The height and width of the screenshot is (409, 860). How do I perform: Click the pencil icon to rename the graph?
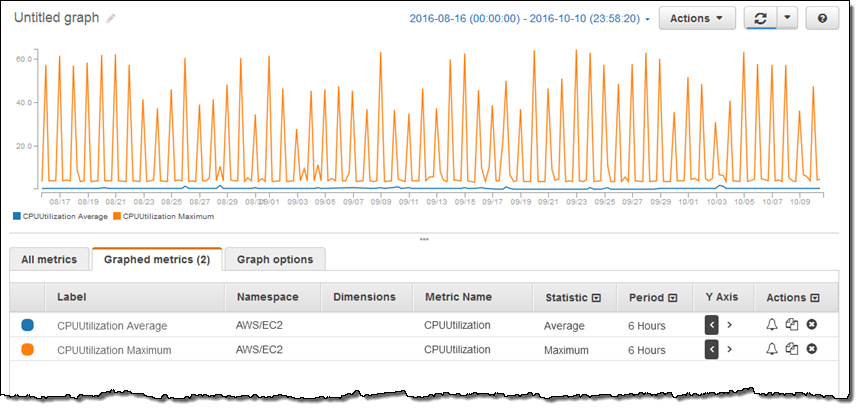point(111,19)
